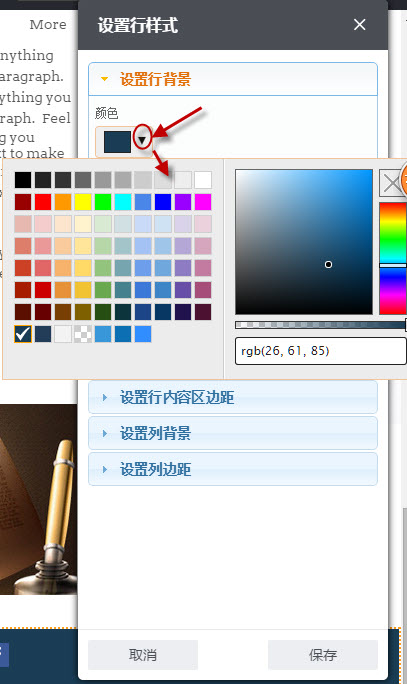407x684 pixels.
Task: Click the clear color X button
Action: point(392,183)
